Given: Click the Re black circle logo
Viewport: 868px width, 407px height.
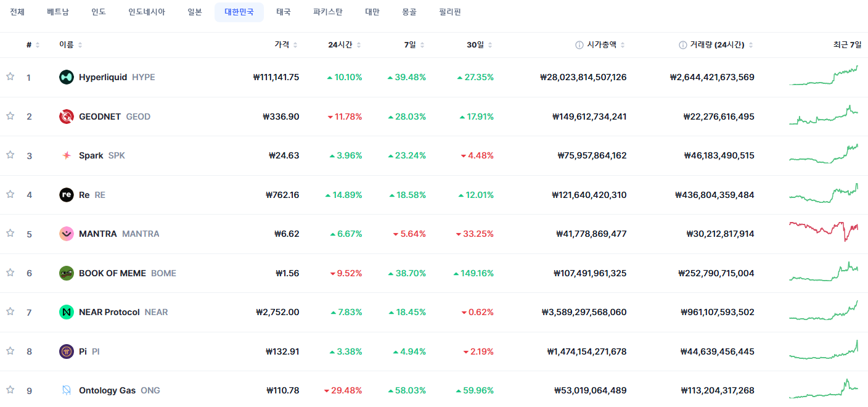Looking at the screenshot, I should coord(67,195).
